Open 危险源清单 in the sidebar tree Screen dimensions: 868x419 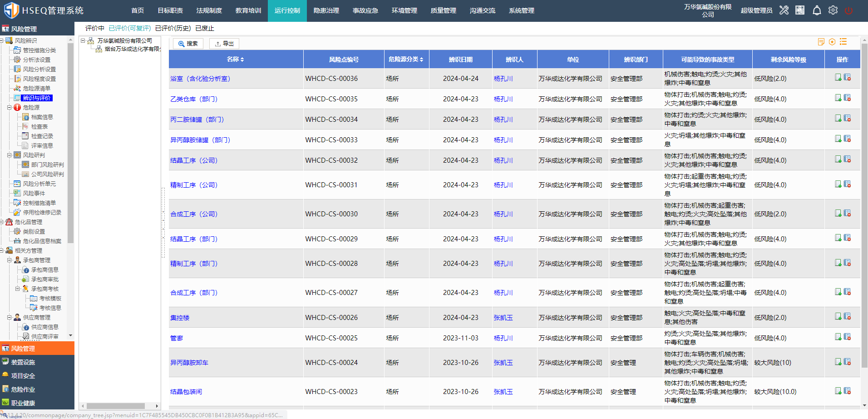coord(36,89)
